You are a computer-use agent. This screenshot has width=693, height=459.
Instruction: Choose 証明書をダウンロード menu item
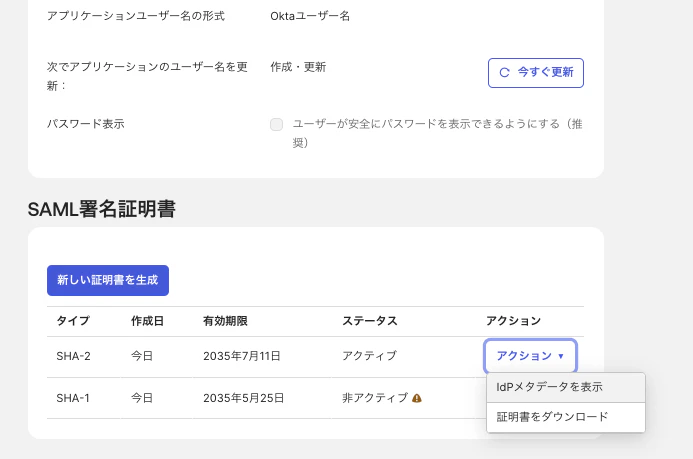click(566, 417)
